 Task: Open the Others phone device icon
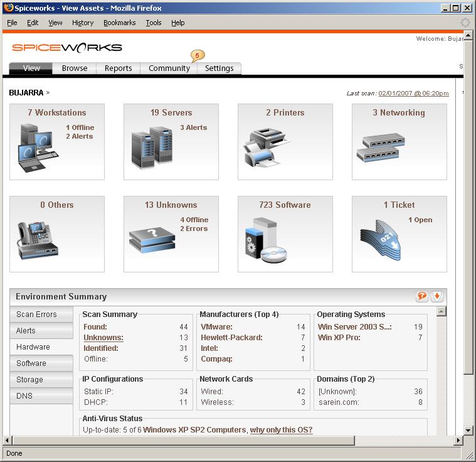point(38,240)
